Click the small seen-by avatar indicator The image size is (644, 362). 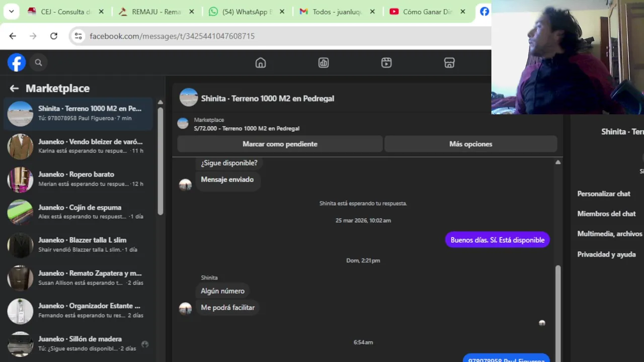[542, 323]
